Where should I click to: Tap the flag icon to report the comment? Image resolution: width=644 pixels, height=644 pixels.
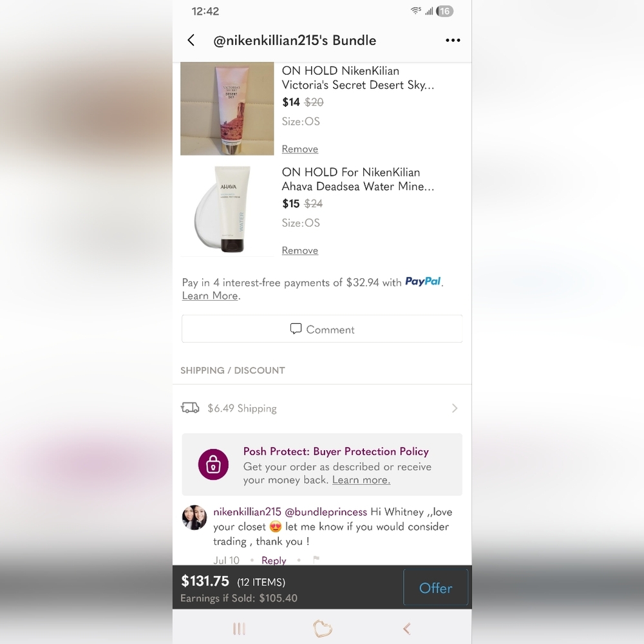point(316,560)
